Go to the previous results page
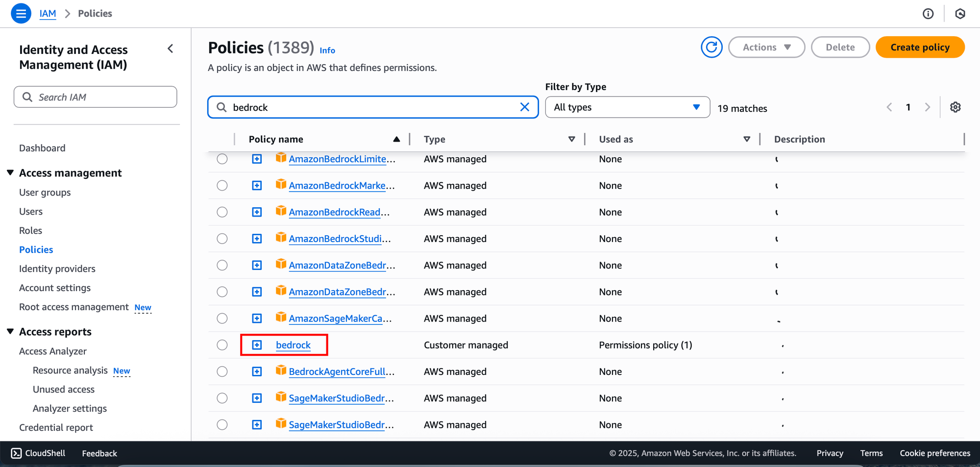The image size is (980, 467). click(889, 107)
